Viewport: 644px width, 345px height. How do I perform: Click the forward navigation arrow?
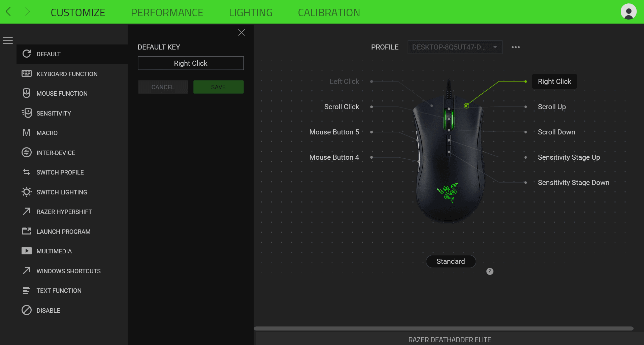pyautogui.click(x=28, y=12)
